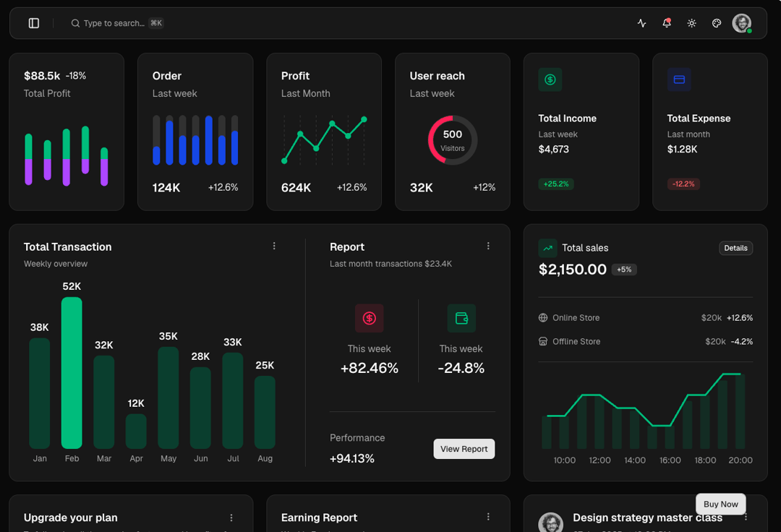Click the Buy Now button

point(721,504)
